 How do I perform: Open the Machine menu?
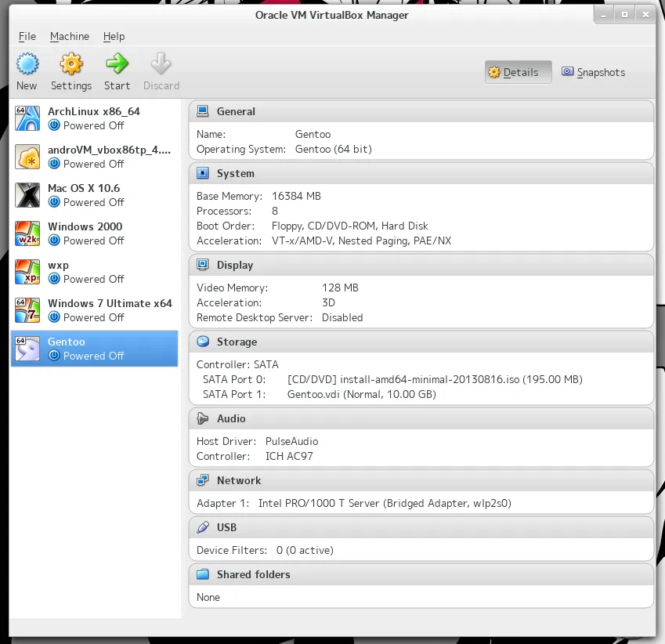70,36
